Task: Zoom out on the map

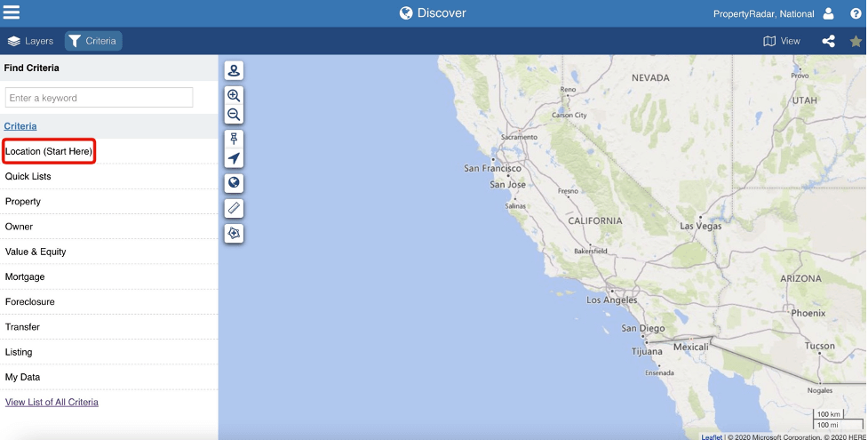Action: point(235,115)
